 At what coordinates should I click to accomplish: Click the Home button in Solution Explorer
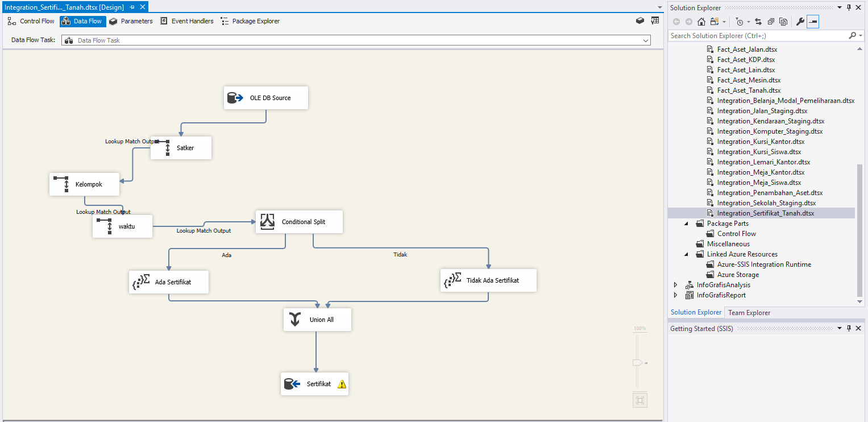pos(701,22)
